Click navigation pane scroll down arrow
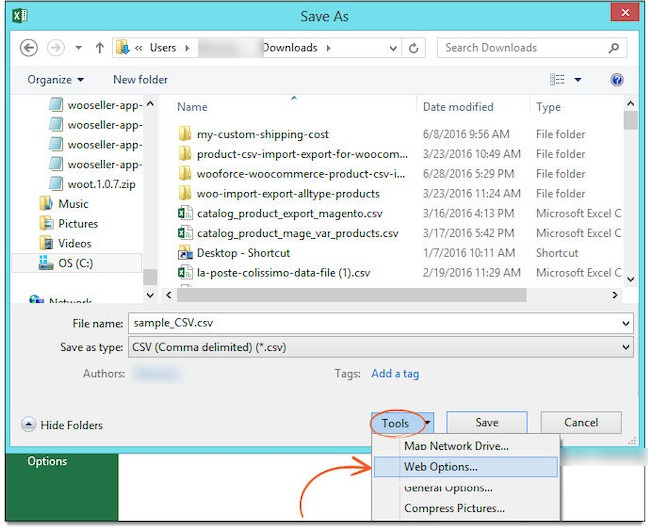Screen dimensions: 650x531 point(150,295)
